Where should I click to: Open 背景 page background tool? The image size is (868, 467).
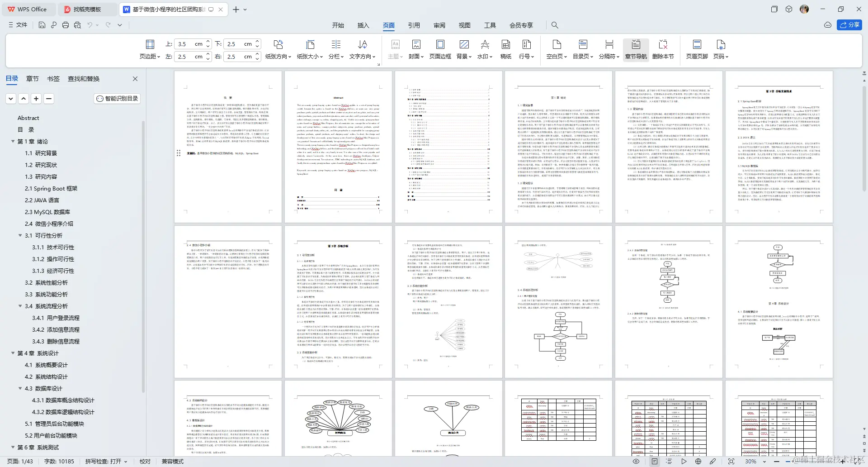[x=464, y=49]
